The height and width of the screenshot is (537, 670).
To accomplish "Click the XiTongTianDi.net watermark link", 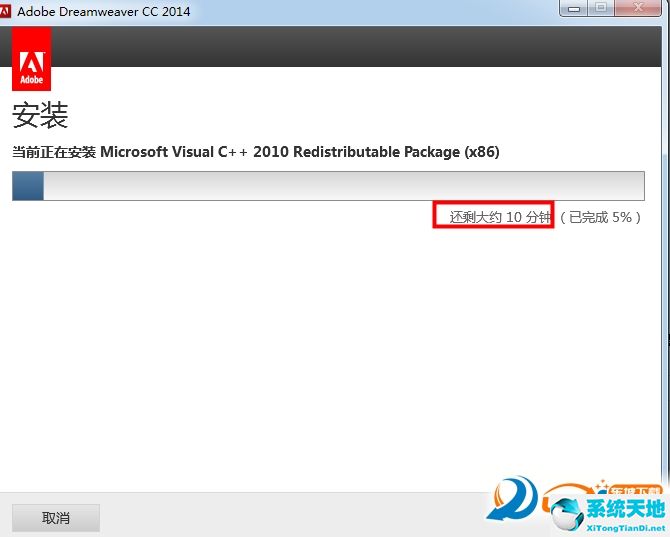I will [625, 526].
